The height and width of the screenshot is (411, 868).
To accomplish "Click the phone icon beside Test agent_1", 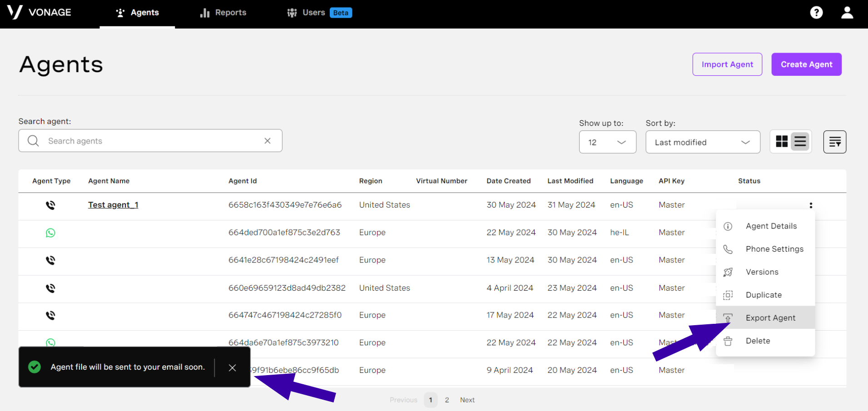I will 50,205.
